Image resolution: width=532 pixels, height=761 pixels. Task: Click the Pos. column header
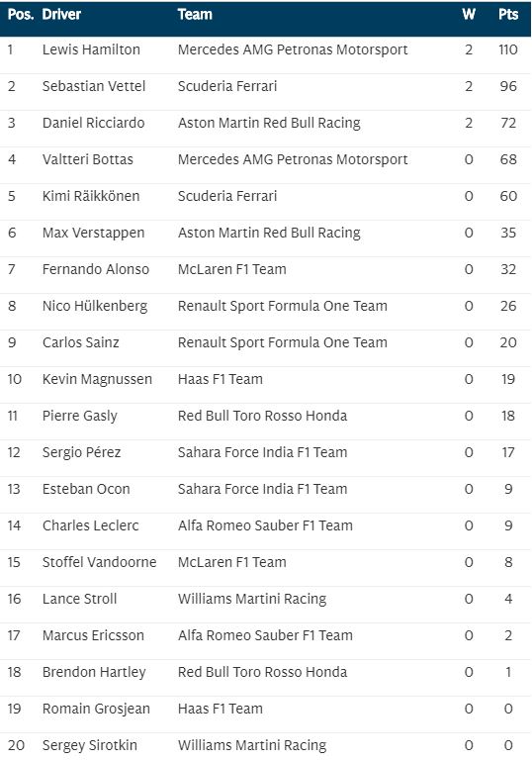coord(21,15)
